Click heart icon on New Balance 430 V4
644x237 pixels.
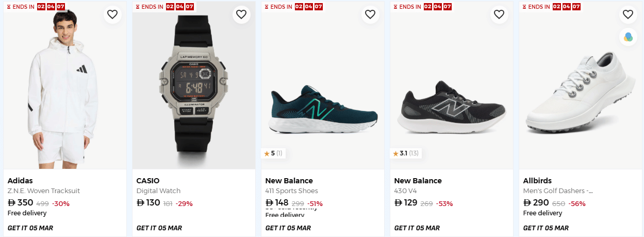(499, 14)
